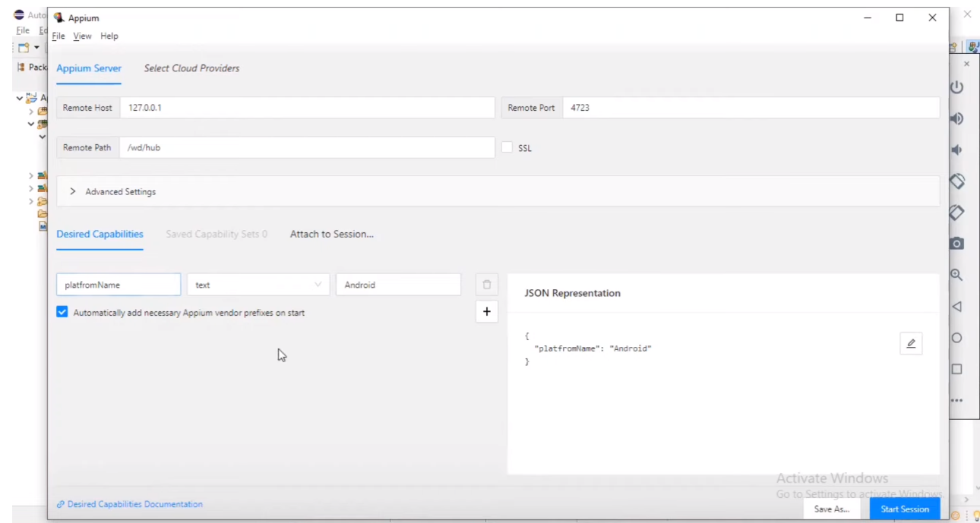Click the JSON line "platfromName": "Android"

click(x=593, y=348)
